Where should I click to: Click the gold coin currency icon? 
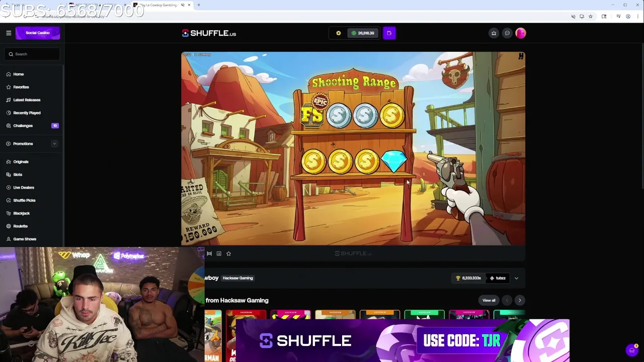click(x=339, y=33)
